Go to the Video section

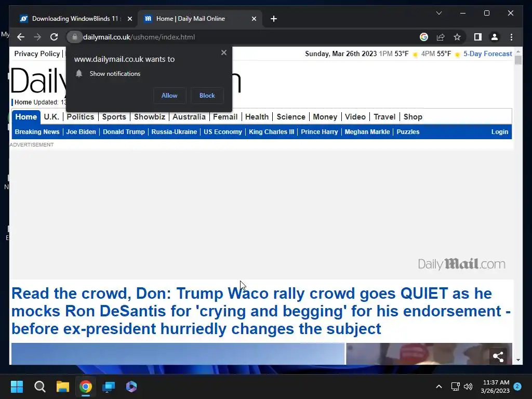pos(355,117)
